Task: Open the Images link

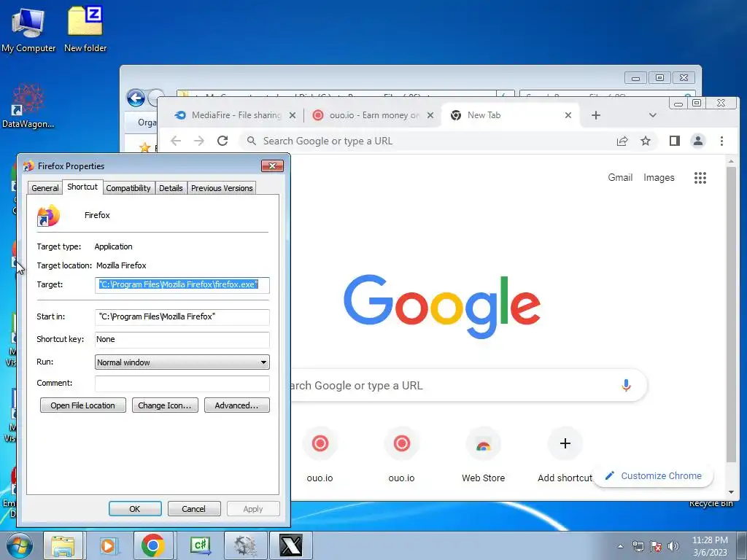Action: point(659,178)
